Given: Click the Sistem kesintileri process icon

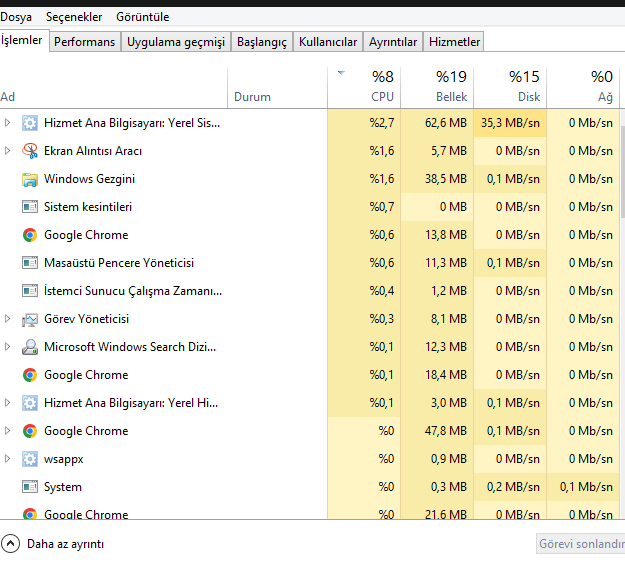Looking at the screenshot, I should point(30,207).
